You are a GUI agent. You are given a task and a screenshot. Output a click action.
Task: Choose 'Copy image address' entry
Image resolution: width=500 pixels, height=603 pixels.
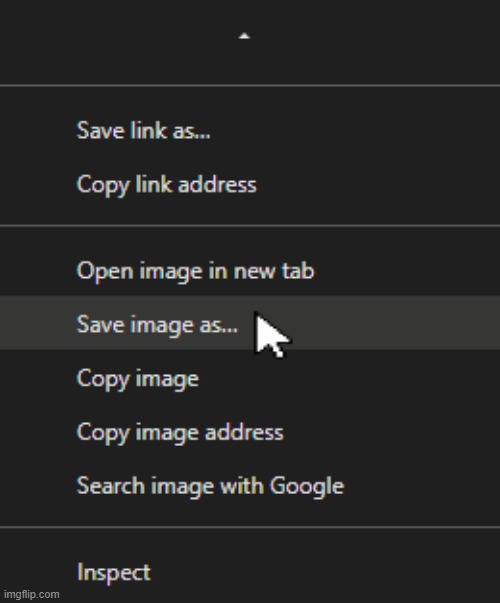point(250,432)
